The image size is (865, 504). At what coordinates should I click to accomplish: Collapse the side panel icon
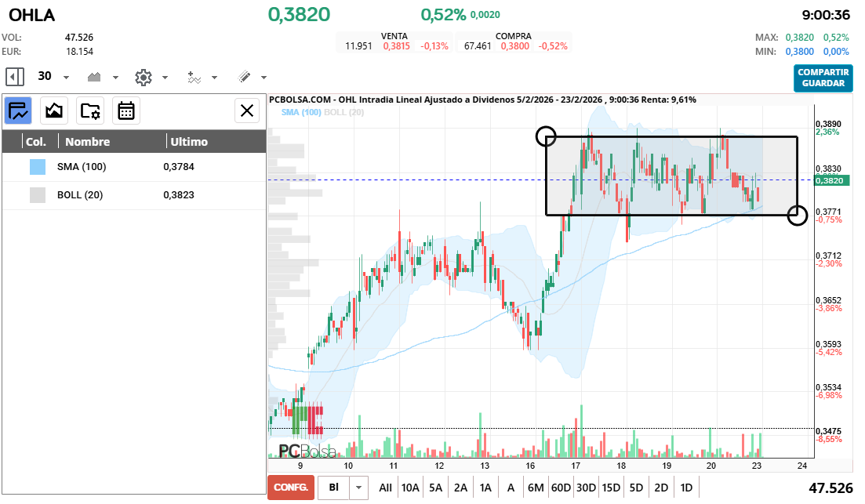(15, 77)
